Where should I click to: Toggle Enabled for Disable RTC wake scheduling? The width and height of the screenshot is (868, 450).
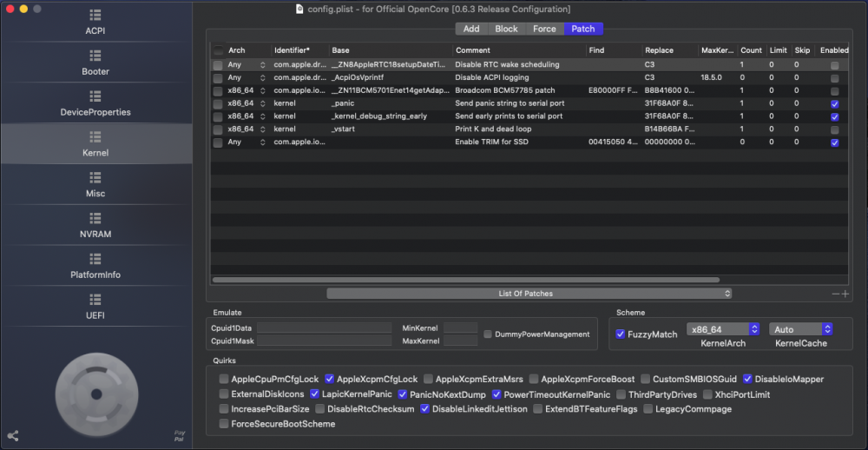click(x=835, y=65)
